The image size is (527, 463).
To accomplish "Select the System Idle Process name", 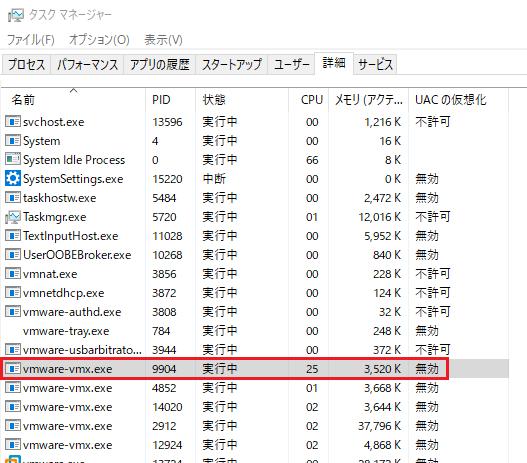I will 74,160.
